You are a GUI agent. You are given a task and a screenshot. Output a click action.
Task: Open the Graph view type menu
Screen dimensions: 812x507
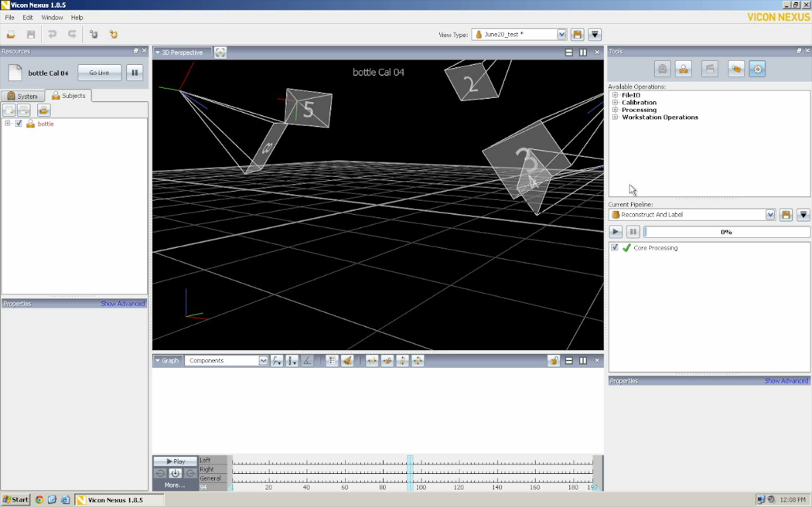tap(167, 361)
